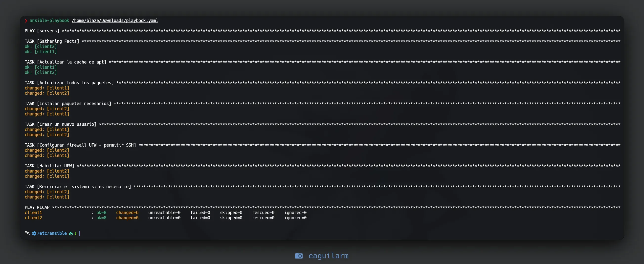The image size is (644, 264).
Task: Click the green chevron at the shell prompt
Action: tap(75, 233)
